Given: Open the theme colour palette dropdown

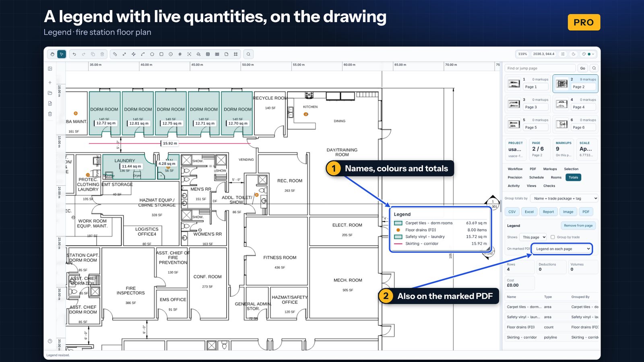Looking at the screenshot, I should click(x=589, y=54).
